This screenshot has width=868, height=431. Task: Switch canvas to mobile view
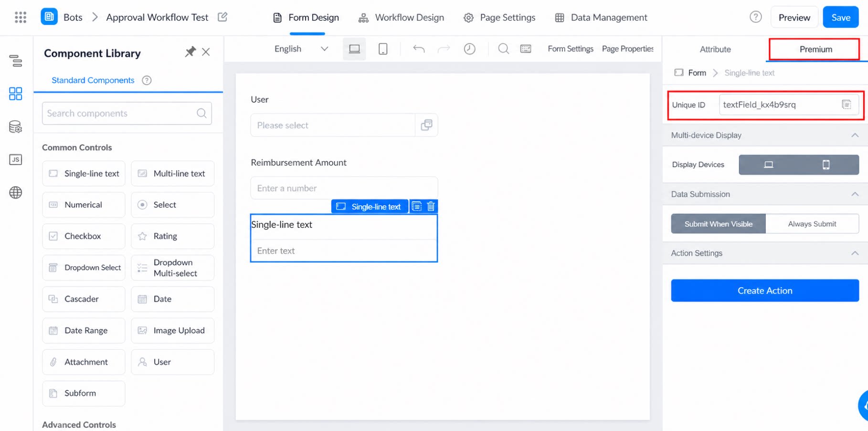tap(383, 49)
